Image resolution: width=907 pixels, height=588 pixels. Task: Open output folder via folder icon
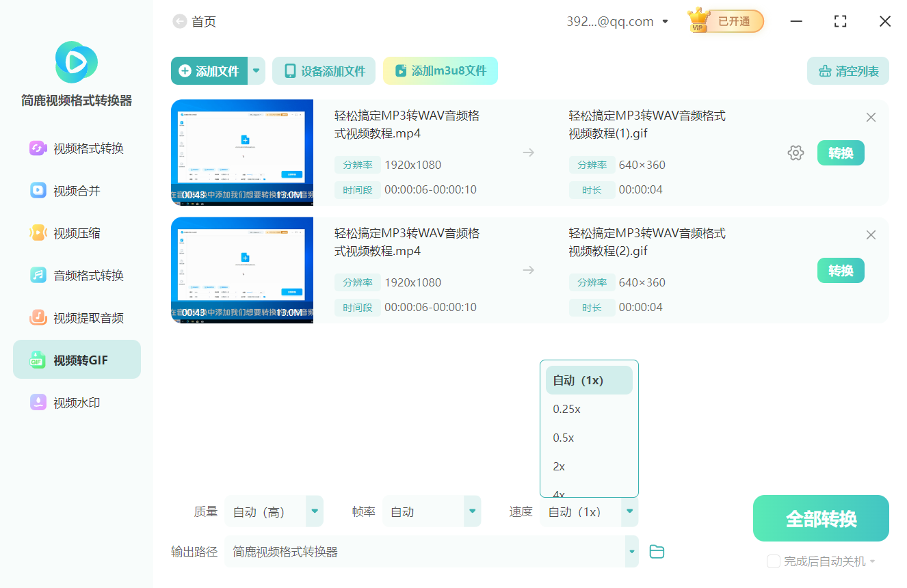pos(657,551)
